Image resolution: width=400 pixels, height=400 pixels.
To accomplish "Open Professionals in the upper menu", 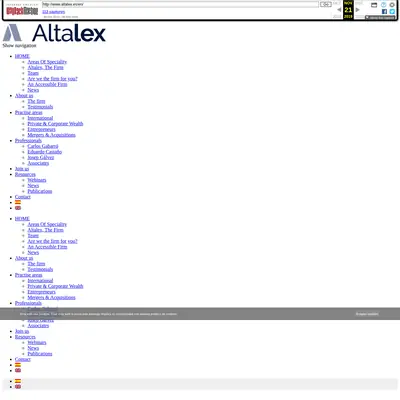I will click(x=28, y=141).
